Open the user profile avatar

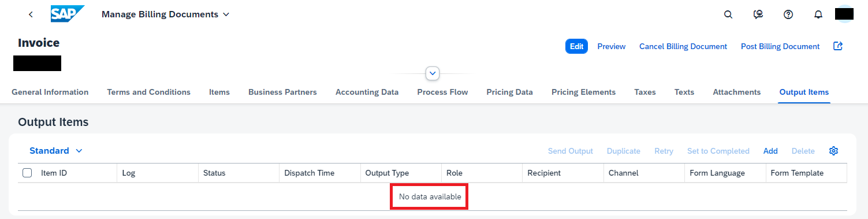pos(844,14)
